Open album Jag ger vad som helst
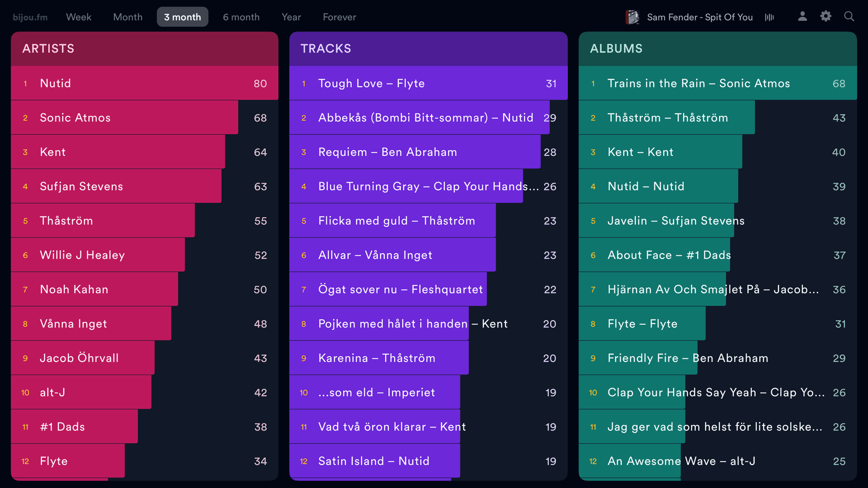This screenshot has height=488, width=868. tap(718, 427)
